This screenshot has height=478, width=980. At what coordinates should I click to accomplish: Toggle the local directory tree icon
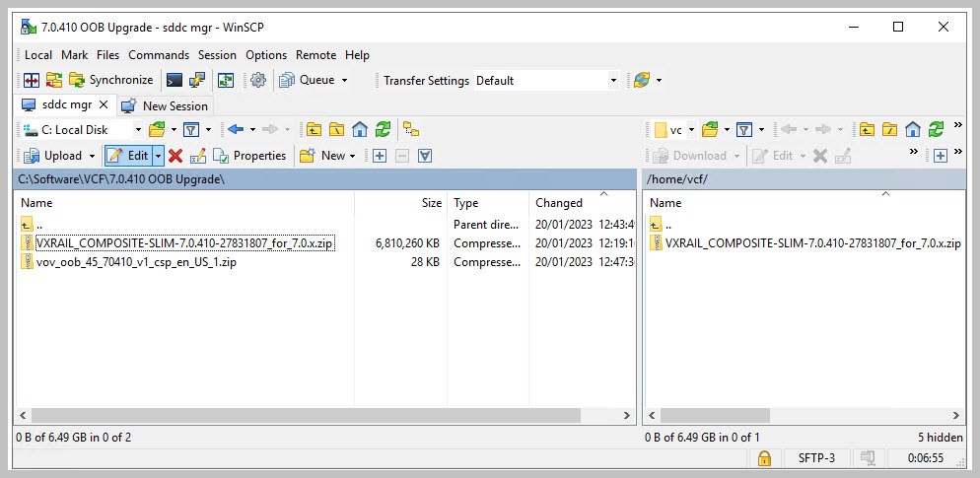point(410,130)
